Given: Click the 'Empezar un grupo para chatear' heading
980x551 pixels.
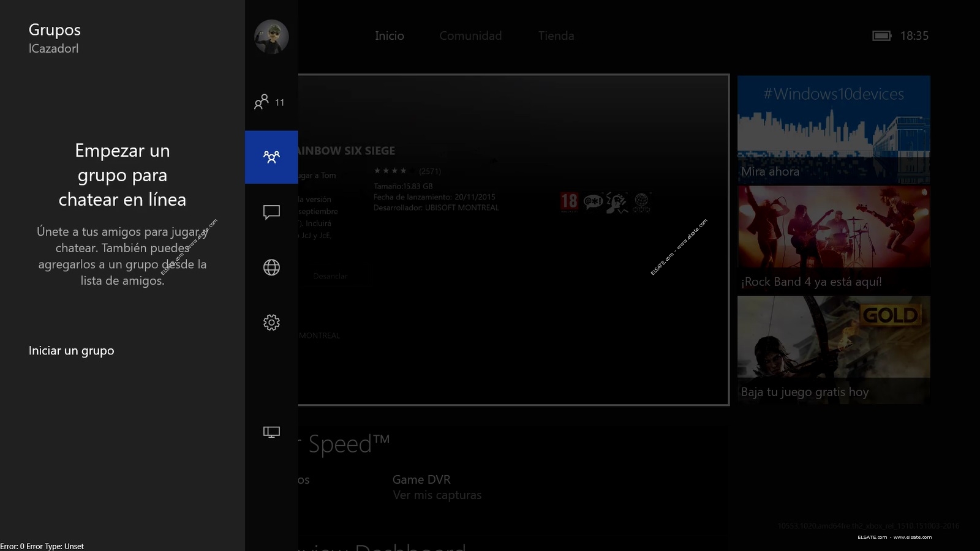Looking at the screenshot, I should tap(123, 175).
